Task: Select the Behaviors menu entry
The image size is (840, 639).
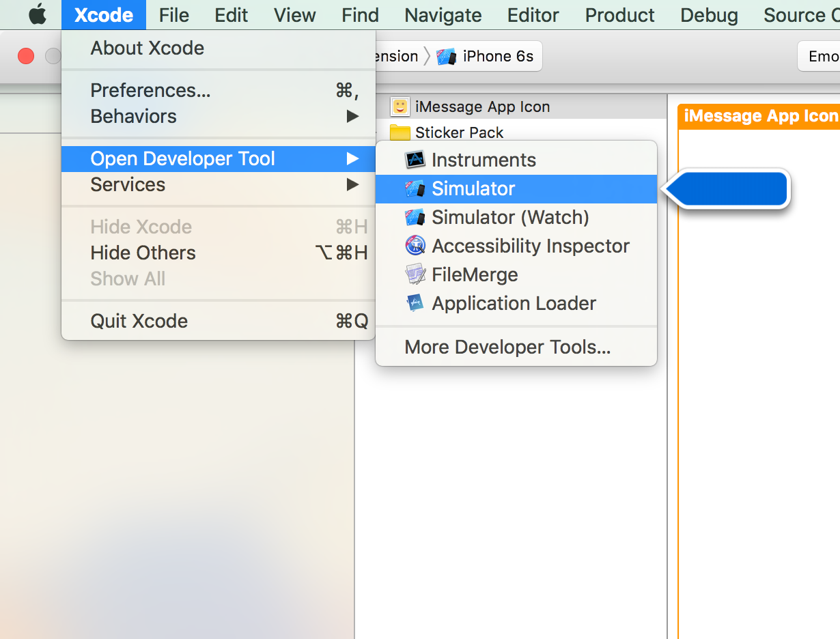Action: click(x=219, y=116)
